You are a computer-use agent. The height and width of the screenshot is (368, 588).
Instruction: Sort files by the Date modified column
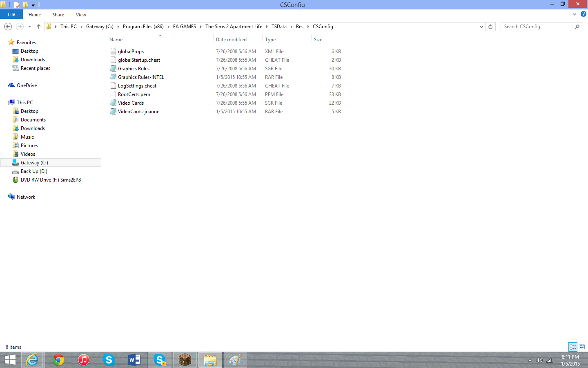231,40
